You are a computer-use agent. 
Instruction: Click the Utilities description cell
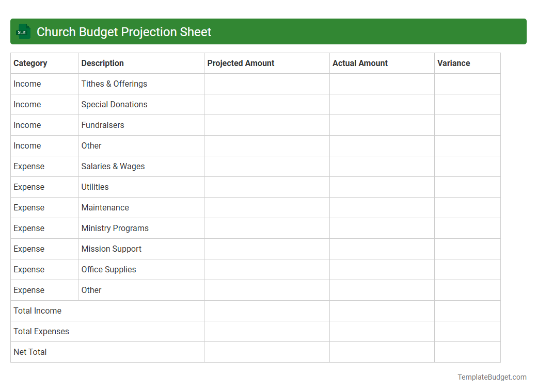(x=94, y=187)
